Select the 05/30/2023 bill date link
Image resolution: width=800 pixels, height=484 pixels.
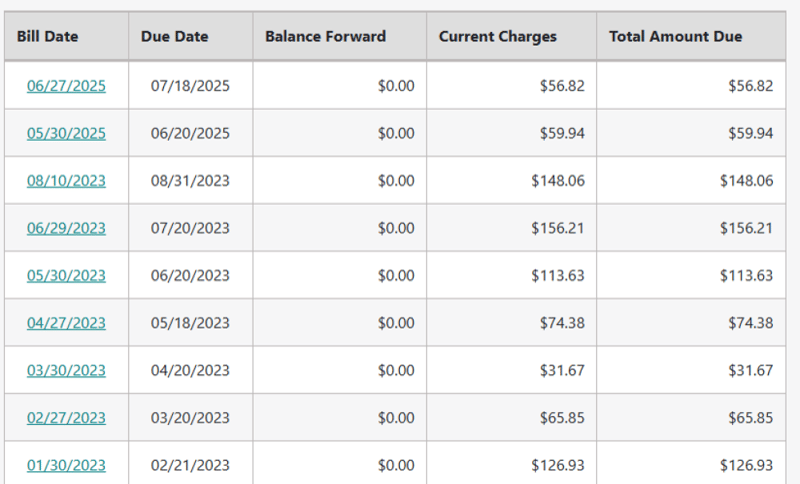66,276
